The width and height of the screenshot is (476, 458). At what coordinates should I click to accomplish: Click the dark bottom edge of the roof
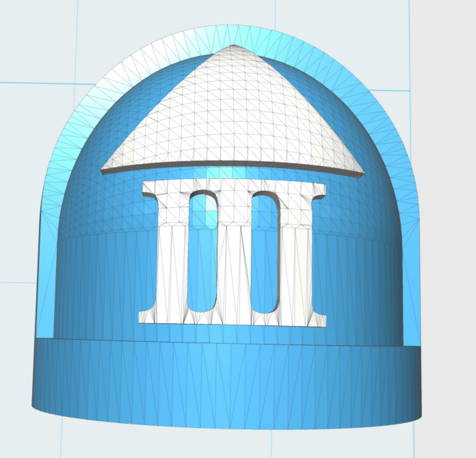pos(232,165)
